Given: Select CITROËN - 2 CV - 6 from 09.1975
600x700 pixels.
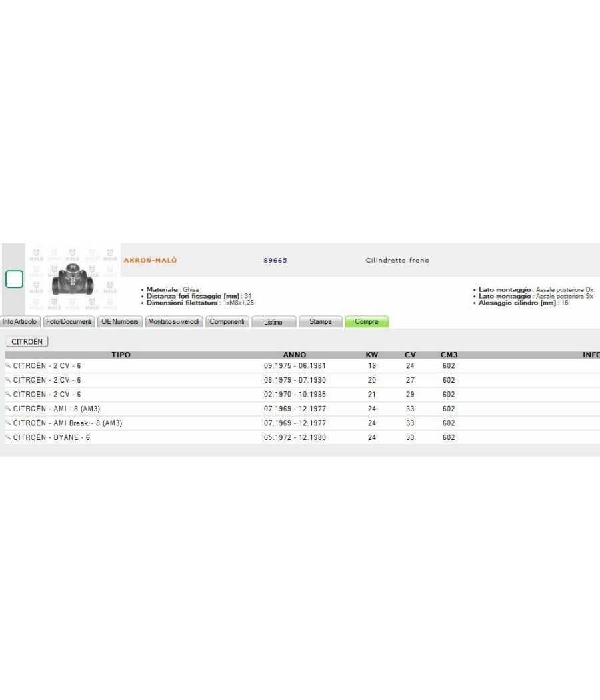Looking at the screenshot, I should pyautogui.click(x=47, y=365).
